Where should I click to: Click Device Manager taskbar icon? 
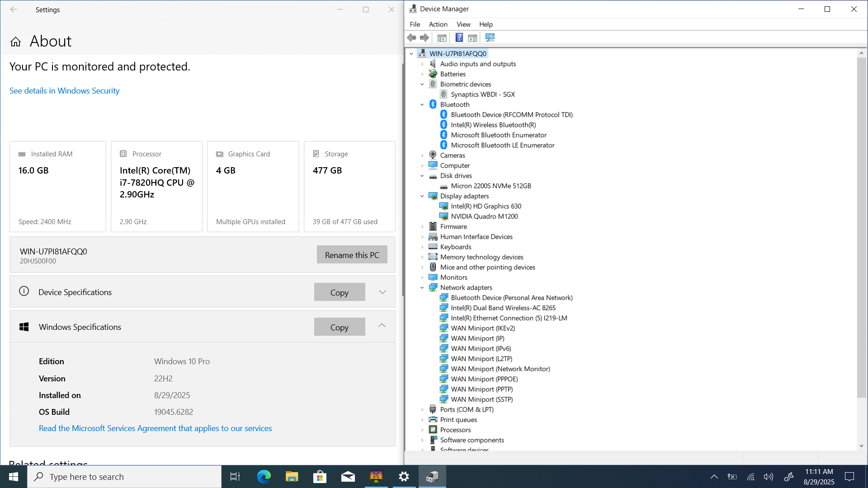tap(432, 477)
